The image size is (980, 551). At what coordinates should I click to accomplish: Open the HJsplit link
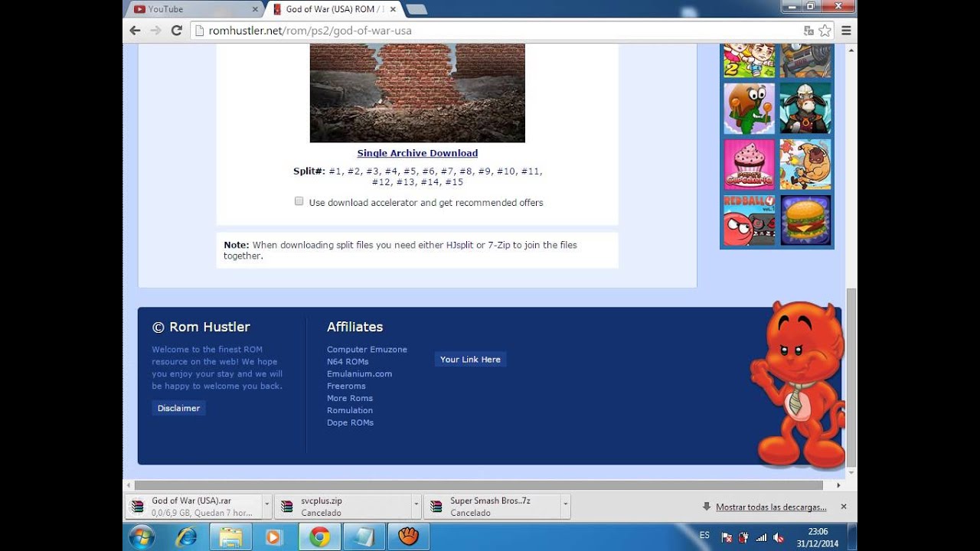tap(459, 245)
